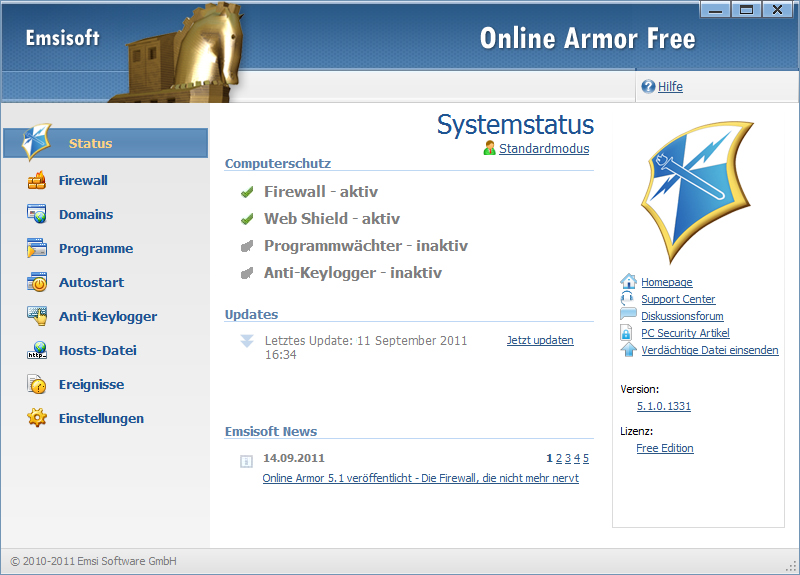Click the Standardmodus user icon

[x=489, y=148]
